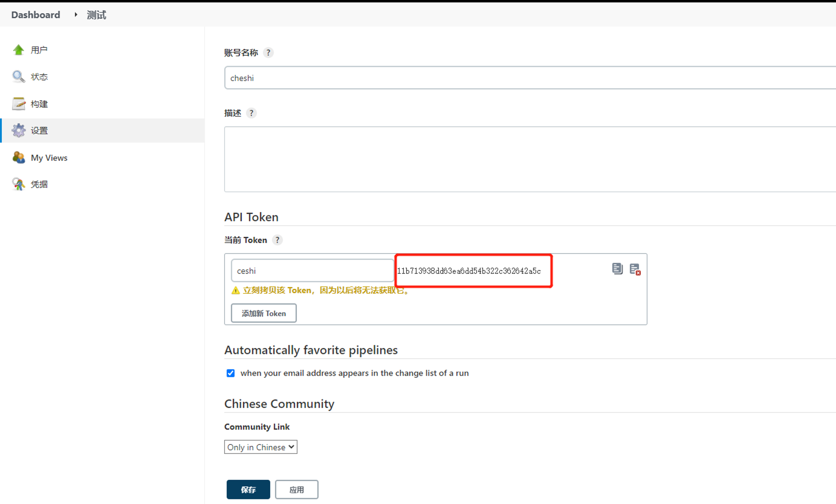Screen dimensions: 836x504
Task: Click the Automatically favorite pipelines heading
Action: pyautogui.click(x=311, y=350)
